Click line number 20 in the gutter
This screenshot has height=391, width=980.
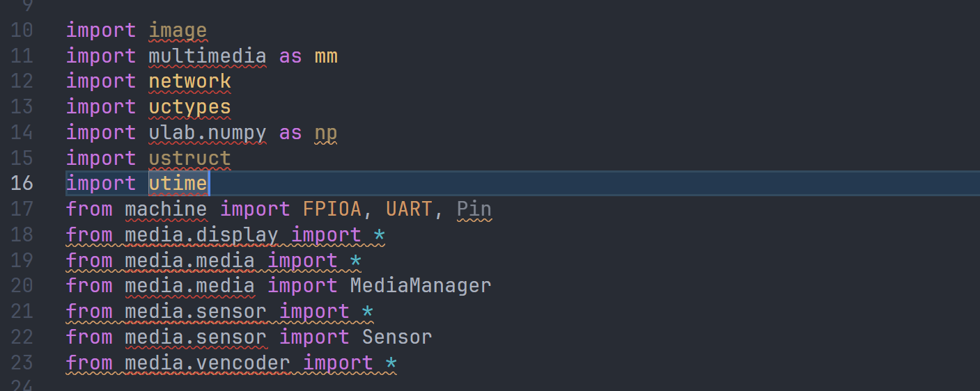[22, 285]
